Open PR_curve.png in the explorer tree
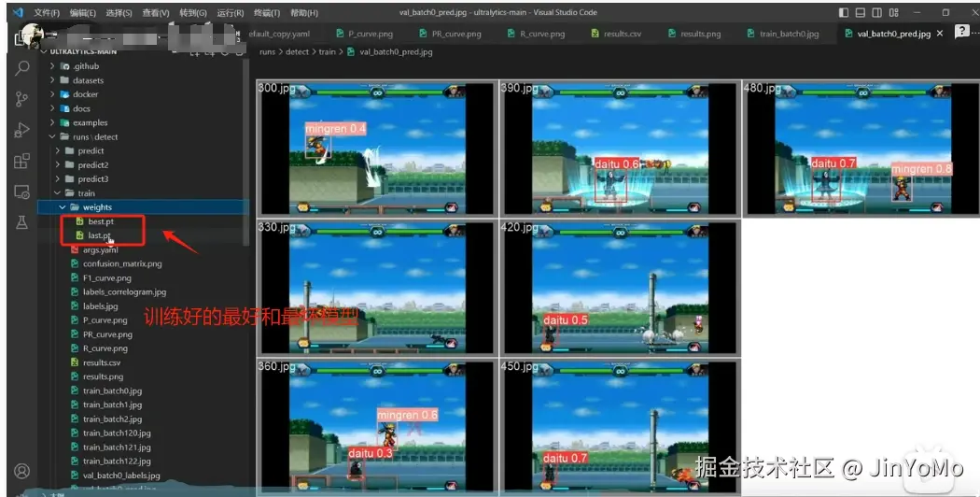This screenshot has height=497, width=980. click(x=107, y=334)
